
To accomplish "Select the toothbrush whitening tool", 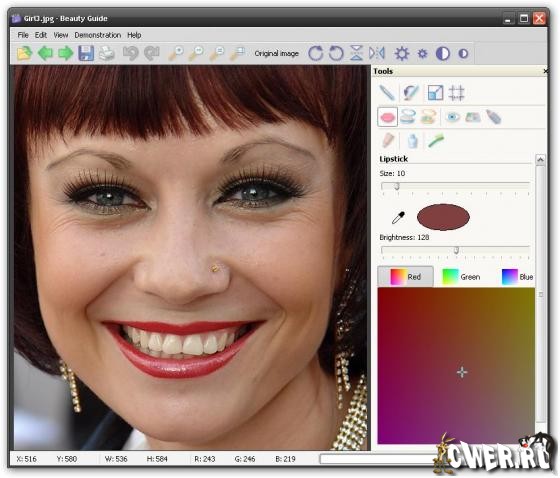I will point(436,140).
